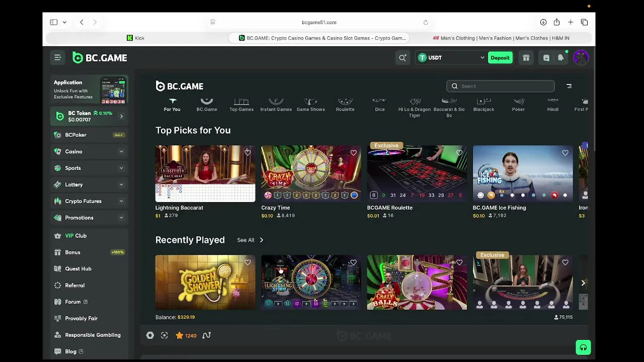
Task: Open Safari share icon
Action: pos(556,22)
